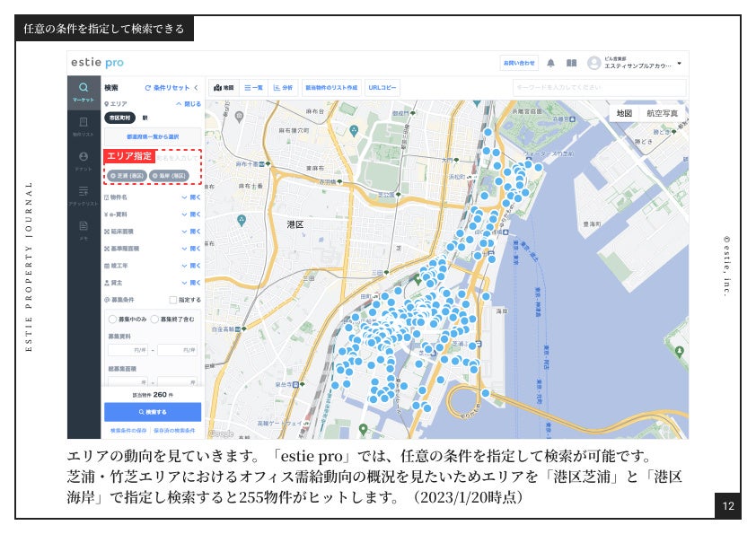Switch the map to 航空写真 view

tap(663, 114)
